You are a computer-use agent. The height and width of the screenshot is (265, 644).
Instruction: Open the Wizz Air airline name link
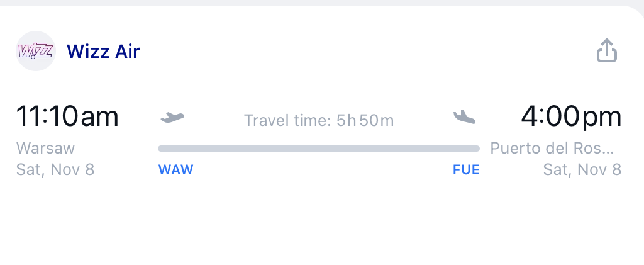[x=103, y=51]
